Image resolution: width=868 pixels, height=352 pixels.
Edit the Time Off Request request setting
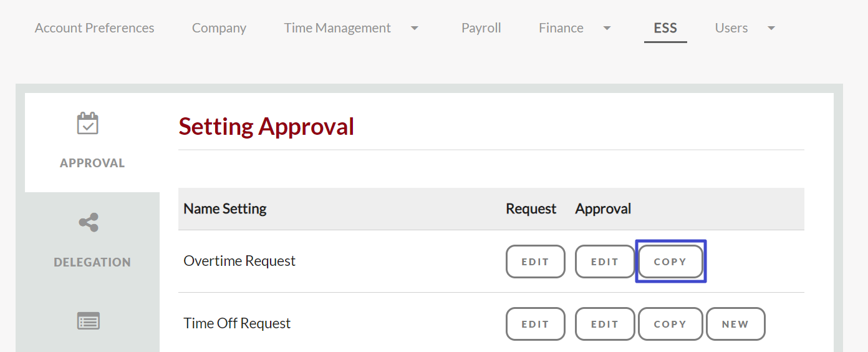[x=536, y=324]
